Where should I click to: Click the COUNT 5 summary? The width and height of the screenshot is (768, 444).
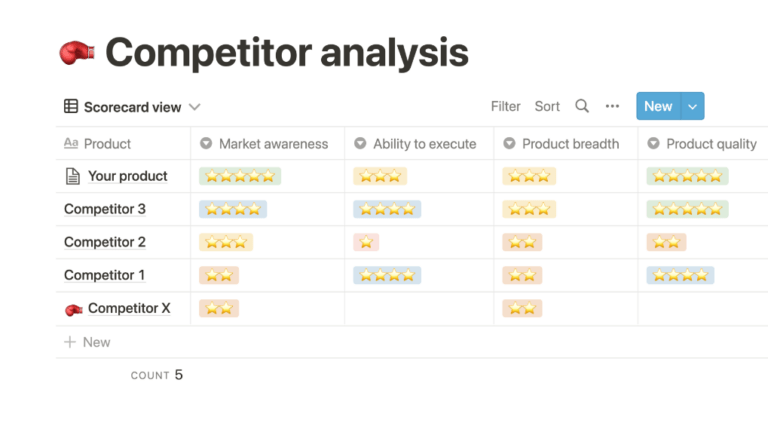pyautogui.click(x=157, y=375)
